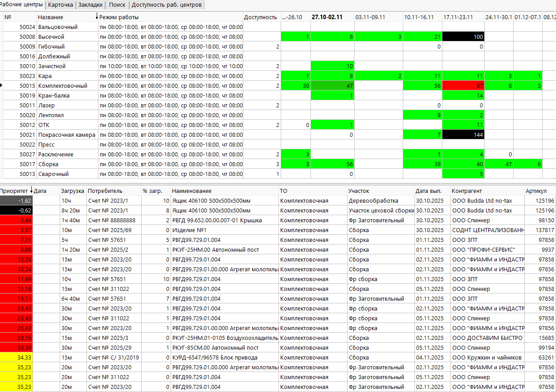Click the sort arrow in the Приоритет header
Viewport: 556px width, 392px height.
(31, 191)
